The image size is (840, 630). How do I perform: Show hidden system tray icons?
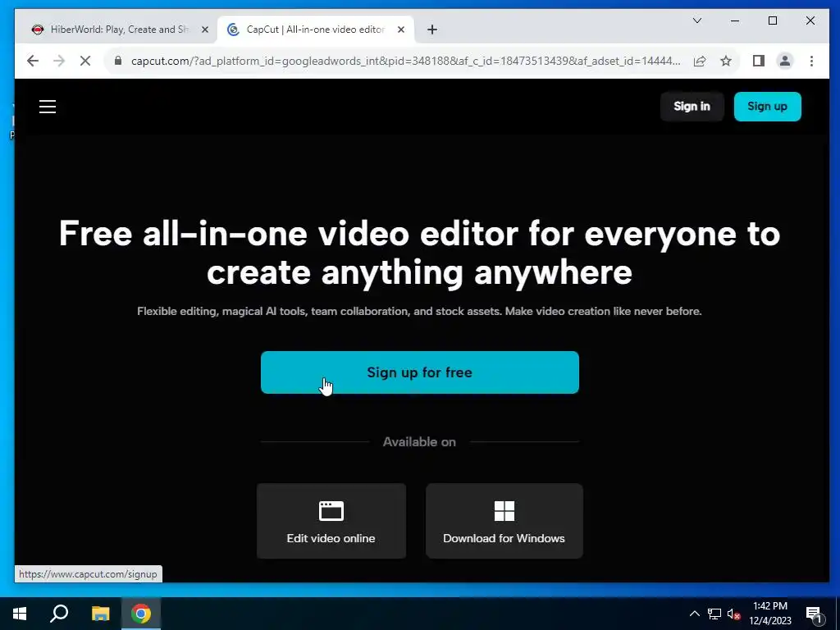pos(694,614)
